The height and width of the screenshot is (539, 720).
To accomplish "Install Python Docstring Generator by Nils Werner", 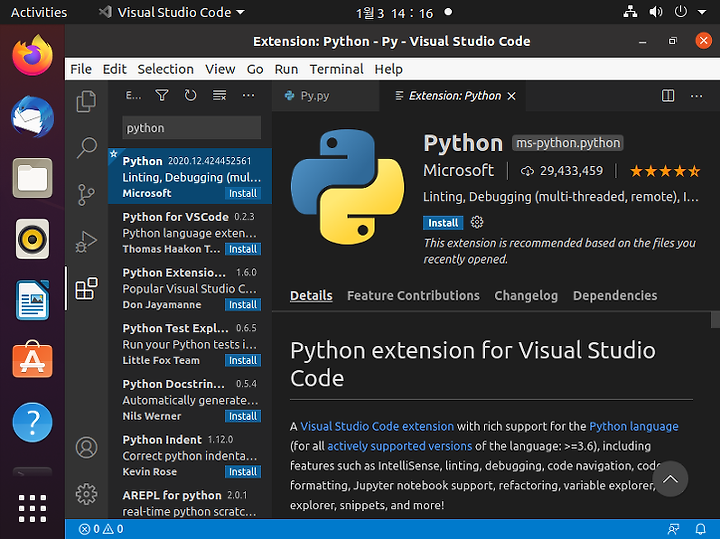I will tap(243, 416).
